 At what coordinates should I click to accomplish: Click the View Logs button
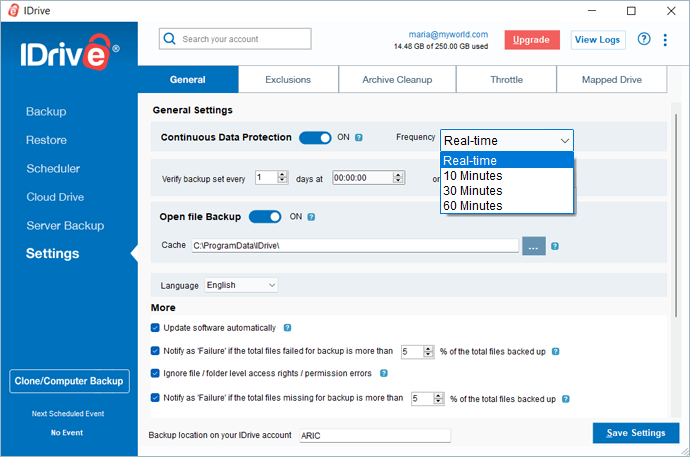tap(598, 40)
